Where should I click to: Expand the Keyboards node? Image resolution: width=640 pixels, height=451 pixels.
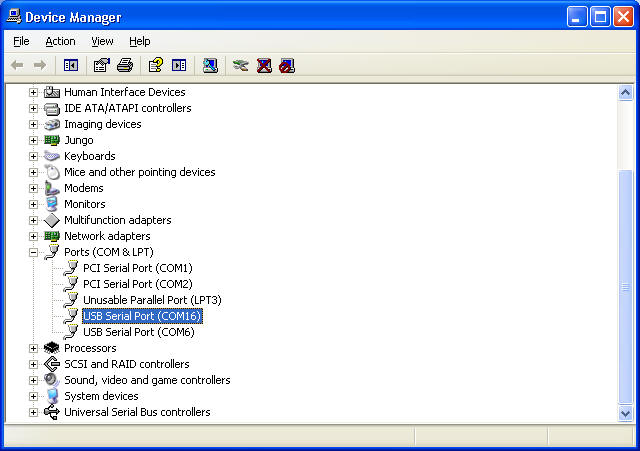(x=33, y=156)
